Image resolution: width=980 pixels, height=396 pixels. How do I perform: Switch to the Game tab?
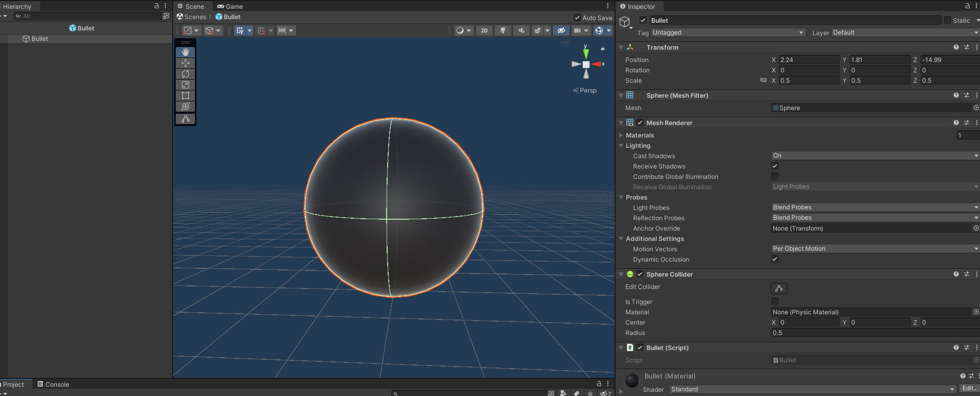(x=230, y=6)
